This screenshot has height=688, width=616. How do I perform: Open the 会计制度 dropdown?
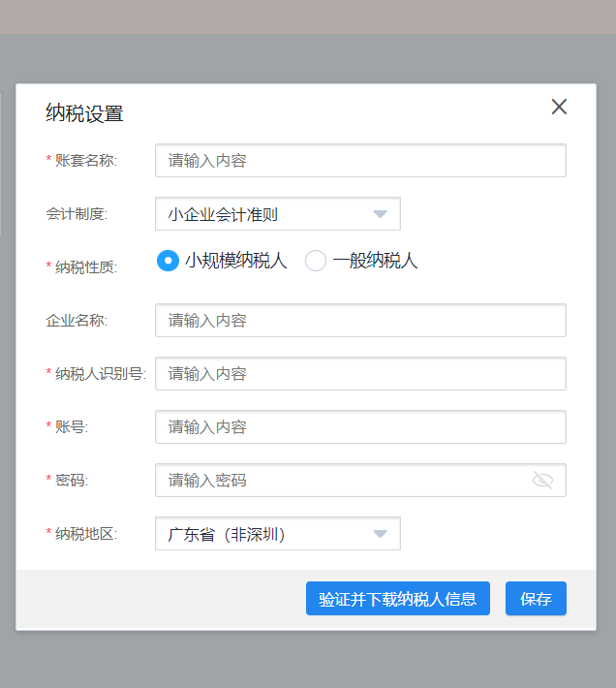pos(278,214)
